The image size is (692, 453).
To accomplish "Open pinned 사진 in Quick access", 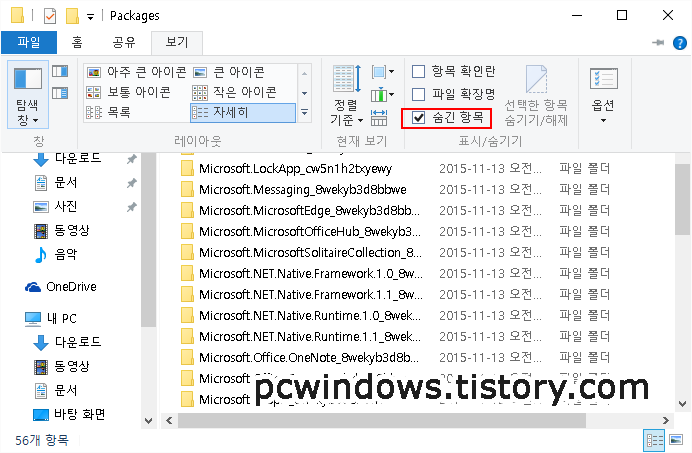I will (x=66, y=206).
